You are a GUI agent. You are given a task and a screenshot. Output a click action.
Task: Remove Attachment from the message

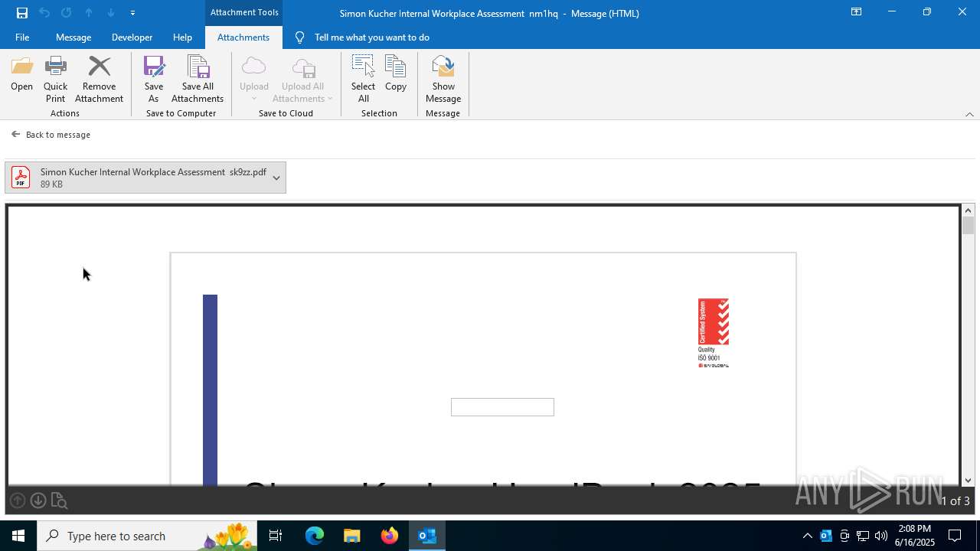click(99, 79)
